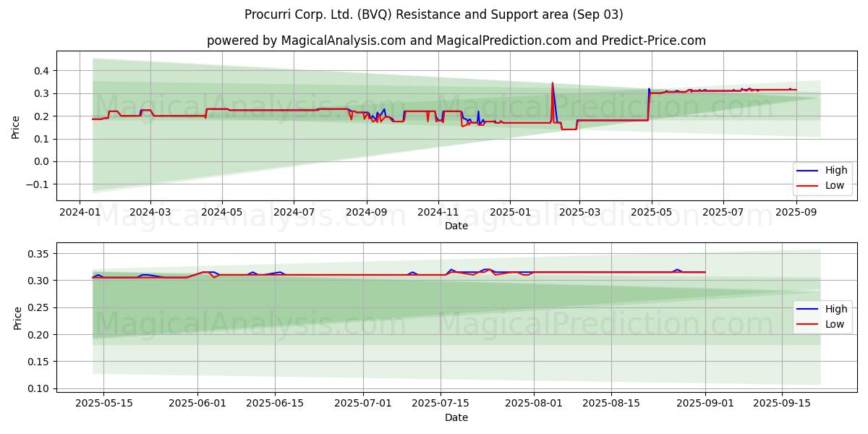Click 'High' in the bottom chart legend
The height and width of the screenshot is (434, 868).
click(836, 310)
